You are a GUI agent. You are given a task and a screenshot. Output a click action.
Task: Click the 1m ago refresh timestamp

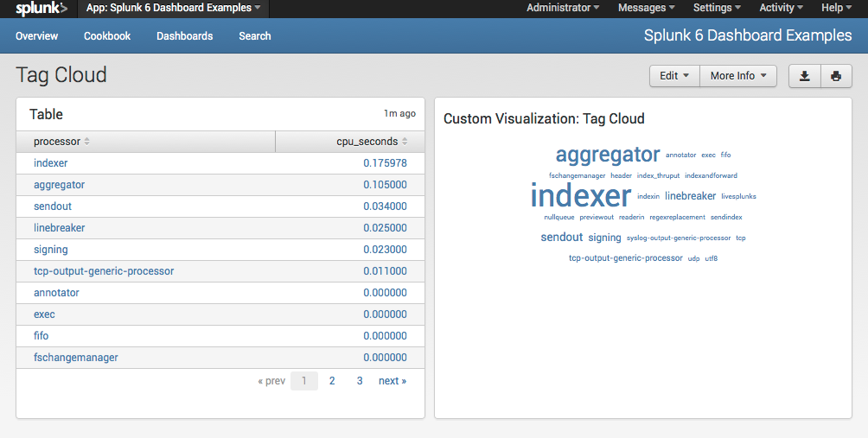tap(399, 113)
